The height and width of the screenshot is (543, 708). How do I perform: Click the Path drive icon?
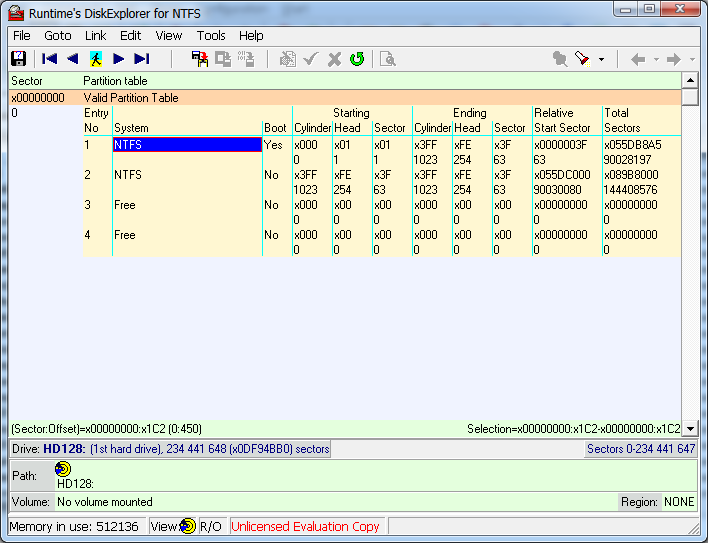[x=63, y=469]
